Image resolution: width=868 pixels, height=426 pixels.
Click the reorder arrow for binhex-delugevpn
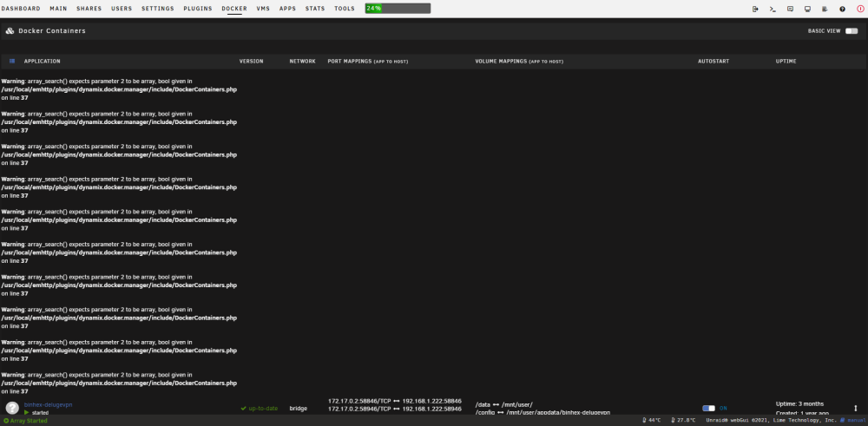point(855,408)
